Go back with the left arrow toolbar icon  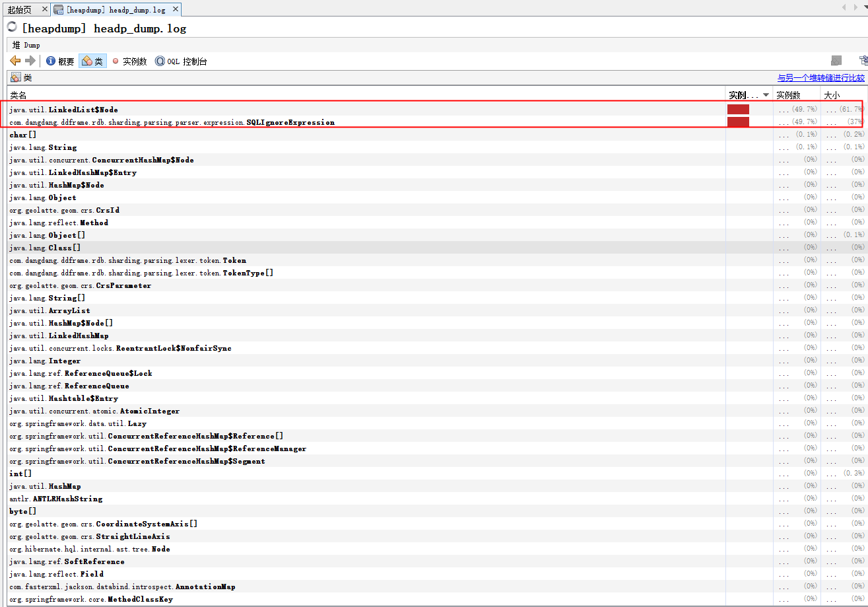[x=15, y=61]
